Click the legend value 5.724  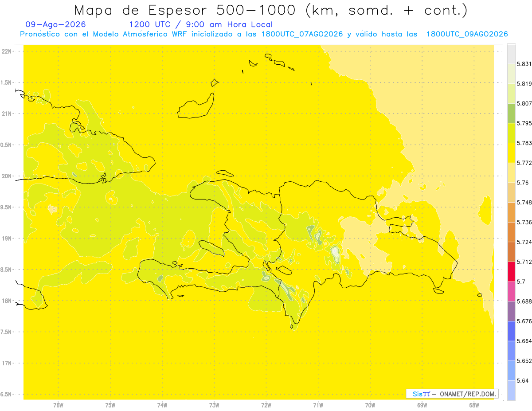coord(524,242)
